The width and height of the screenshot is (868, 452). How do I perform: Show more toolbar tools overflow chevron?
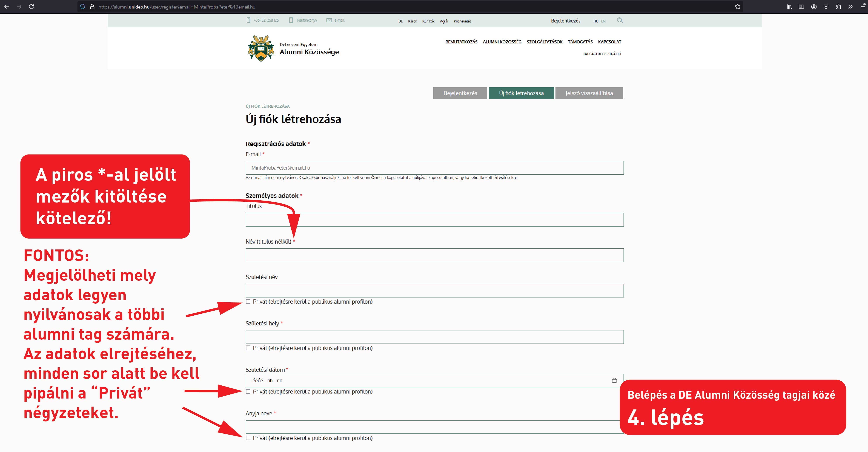[x=851, y=6]
